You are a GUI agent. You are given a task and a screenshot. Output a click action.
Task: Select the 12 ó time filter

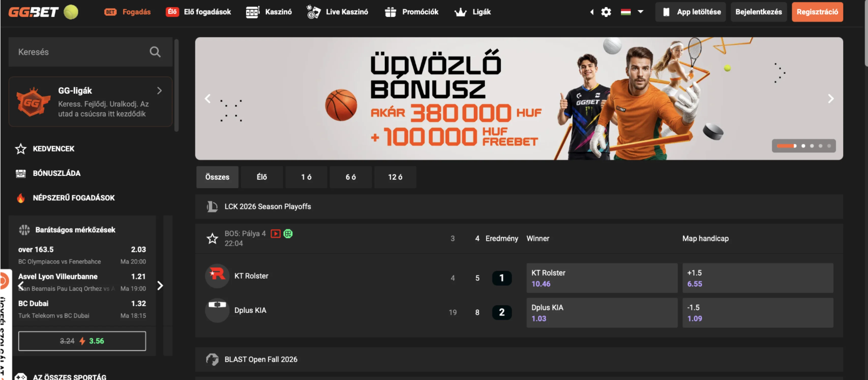coord(395,177)
